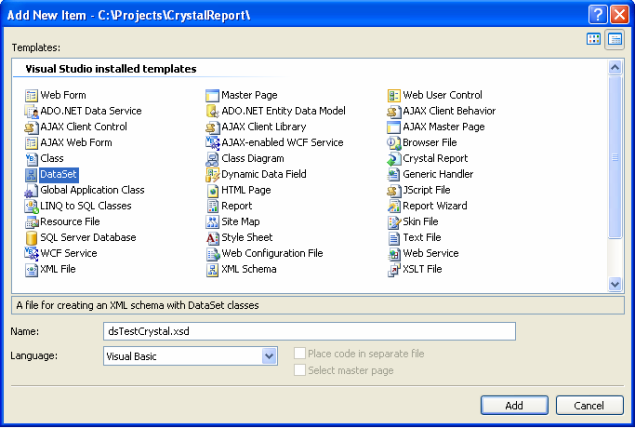The image size is (635, 428).
Task: Select the Class Diagram template icon
Action: pyautogui.click(x=212, y=158)
